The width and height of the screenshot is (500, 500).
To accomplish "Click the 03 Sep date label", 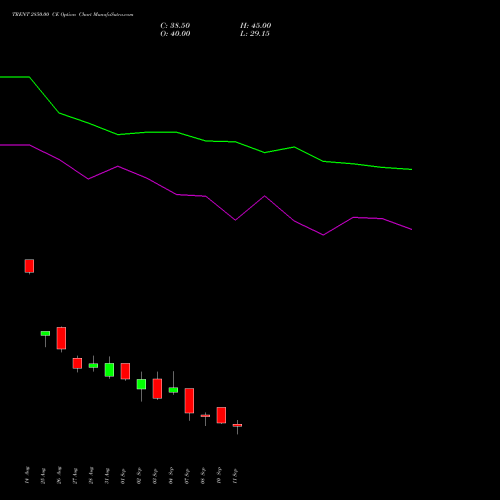I will tap(155, 476).
